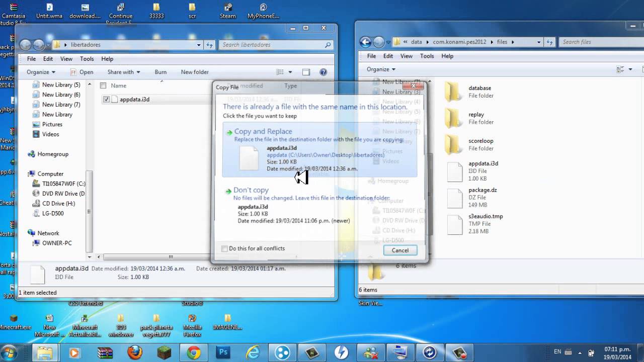Screen dimensions: 644x362
Task: Open Help menu in files window
Action: tap(447, 56)
